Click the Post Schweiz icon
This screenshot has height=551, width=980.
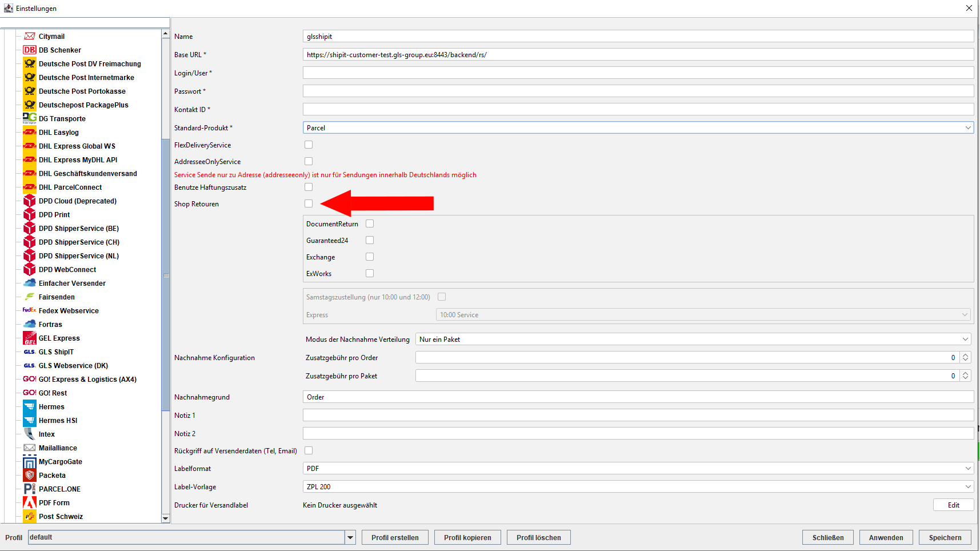[x=30, y=516]
